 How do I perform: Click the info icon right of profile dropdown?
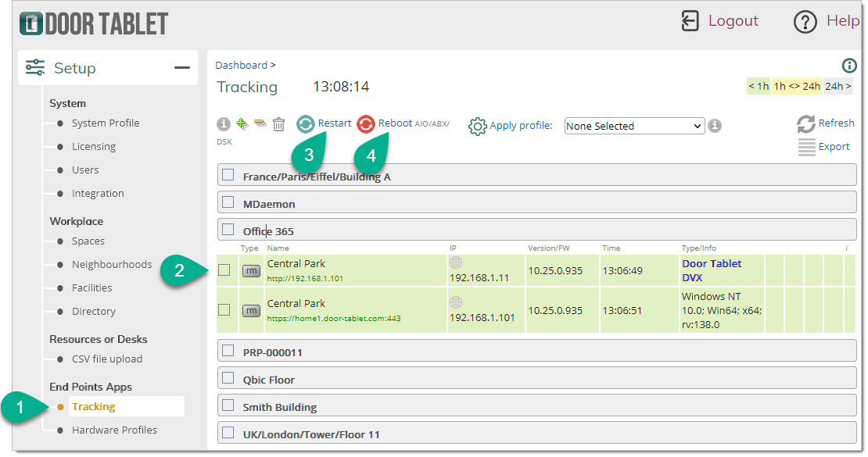714,126
